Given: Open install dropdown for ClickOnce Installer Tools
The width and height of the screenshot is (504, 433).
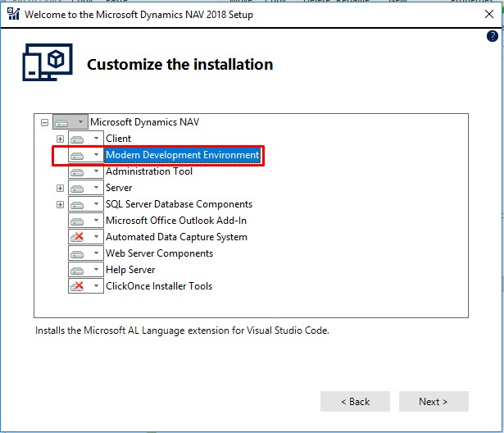Looking at the screenshot, I should point(86,286).
